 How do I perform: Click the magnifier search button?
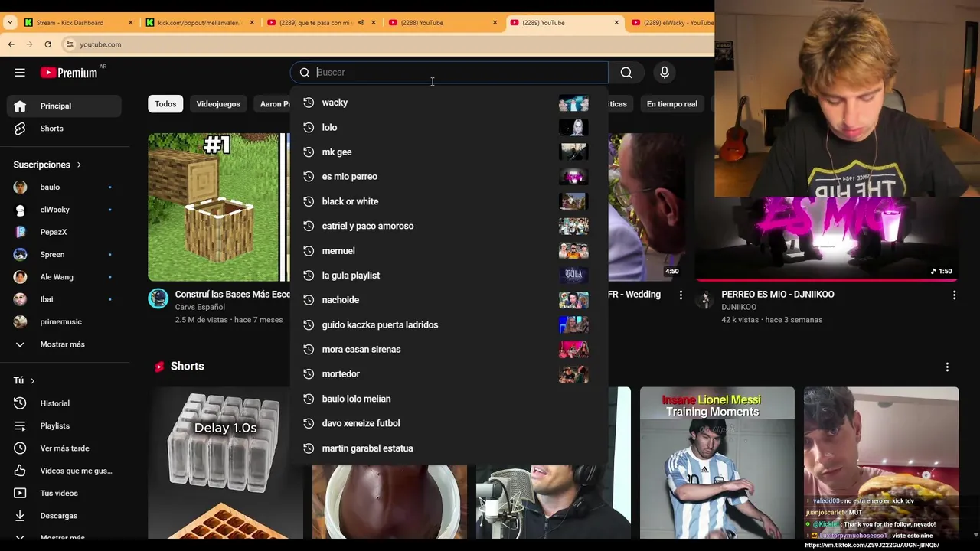(626, 73)
